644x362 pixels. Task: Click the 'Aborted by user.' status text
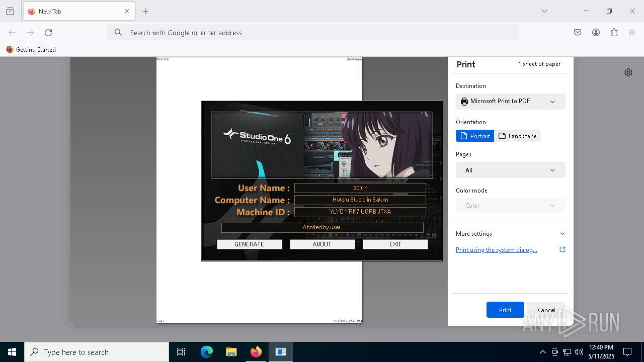322,228
